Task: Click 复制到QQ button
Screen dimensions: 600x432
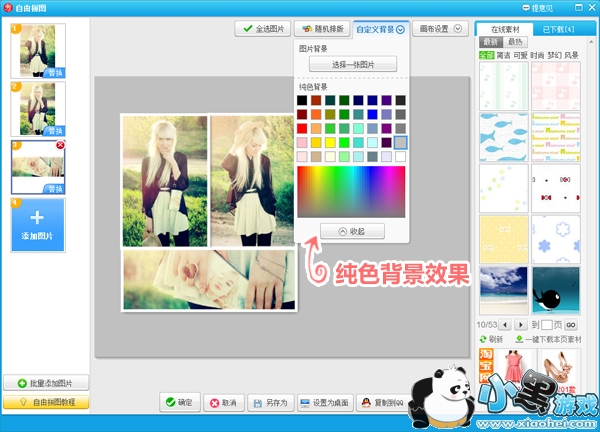Action: pos(383,403)
